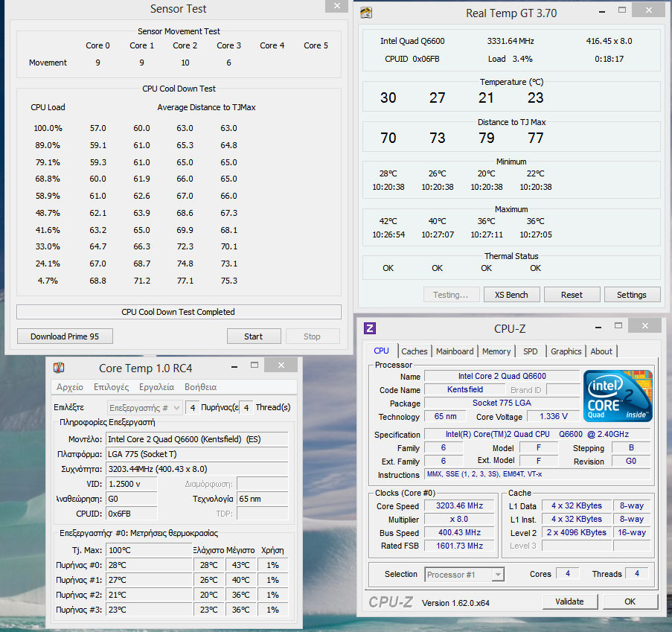
Task: Click the 3331.64 MHz reading in Real Temp
Action: [x=511, y=41]
